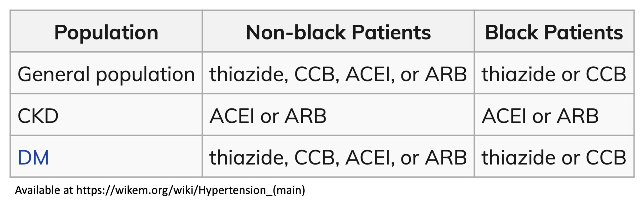The width and height of the screenshot is (644, 204).
Task: Click the wikem.org Hypertension URL text
Action: click(x=191, y=190)
